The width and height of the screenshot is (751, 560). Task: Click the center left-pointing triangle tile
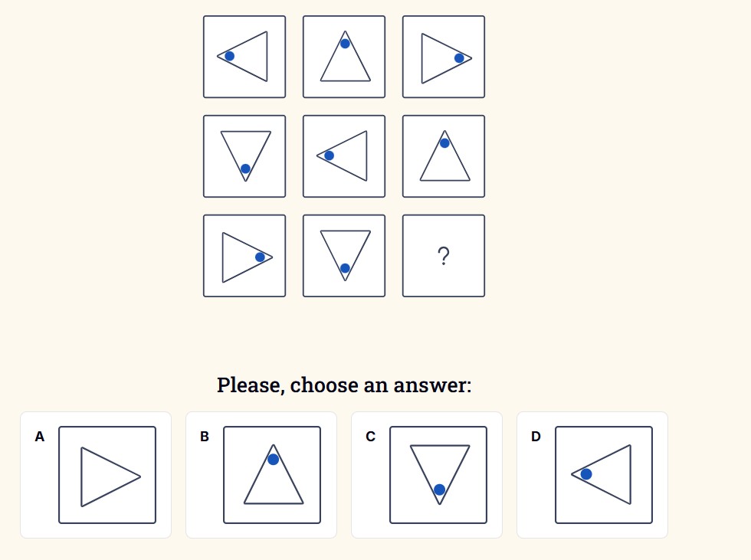tap(343, 156)
